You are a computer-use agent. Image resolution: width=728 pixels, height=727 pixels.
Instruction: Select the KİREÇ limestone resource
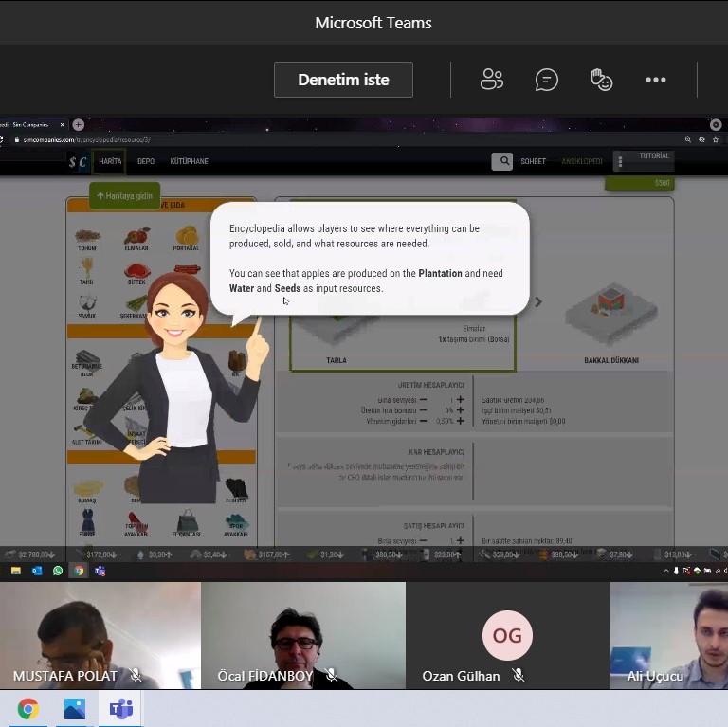tap(86, 400)
